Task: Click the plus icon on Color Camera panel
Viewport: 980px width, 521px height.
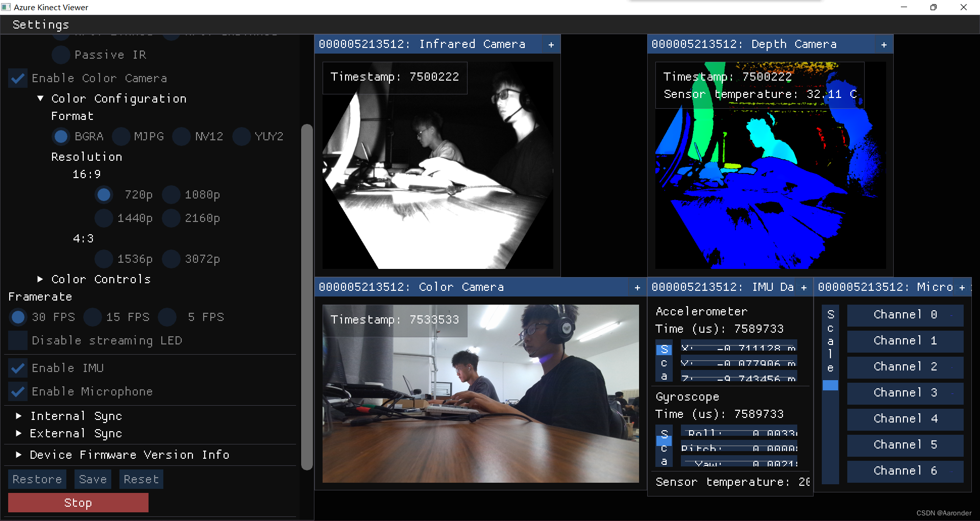Action: click(638, 287)
